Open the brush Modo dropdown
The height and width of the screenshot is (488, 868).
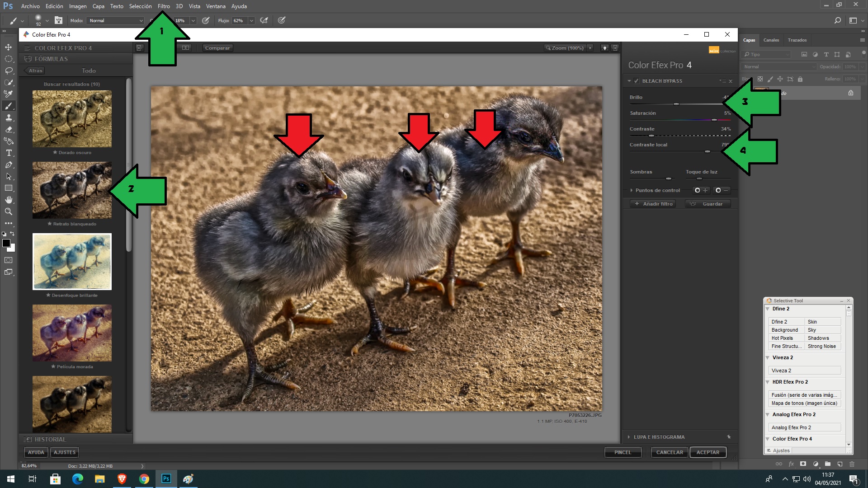(116, 20)
